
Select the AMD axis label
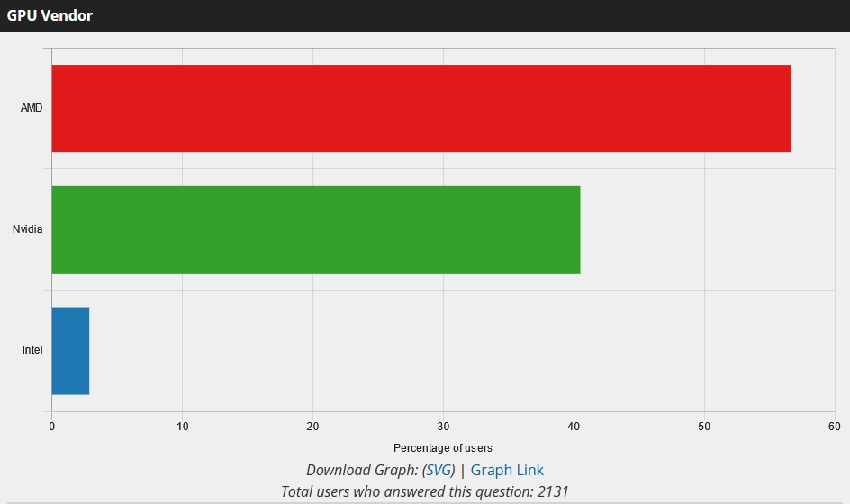(32, 108)
